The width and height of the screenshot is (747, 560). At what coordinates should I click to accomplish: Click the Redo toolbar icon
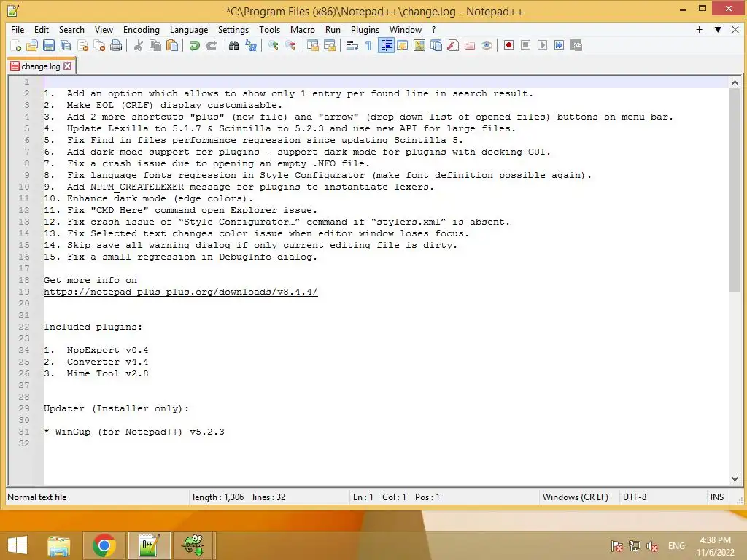pyautogui.click(x=212, y=45)
